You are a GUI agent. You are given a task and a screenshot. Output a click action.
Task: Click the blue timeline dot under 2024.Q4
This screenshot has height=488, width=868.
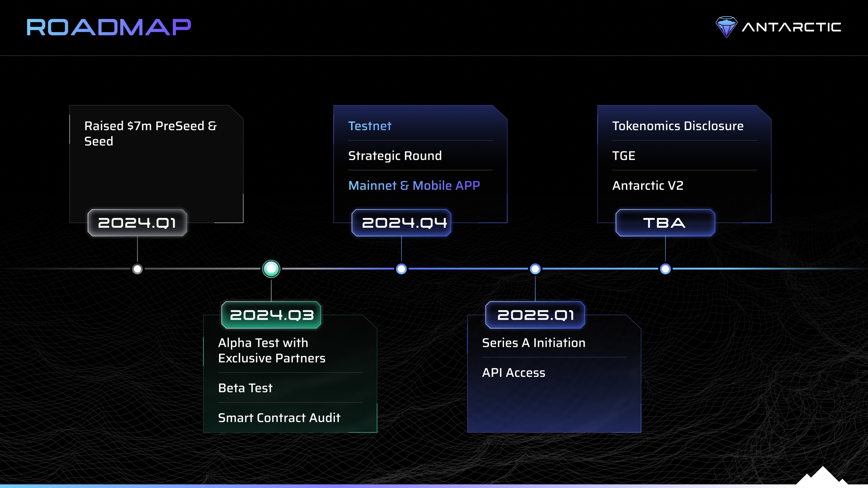[x=402, y=269]
